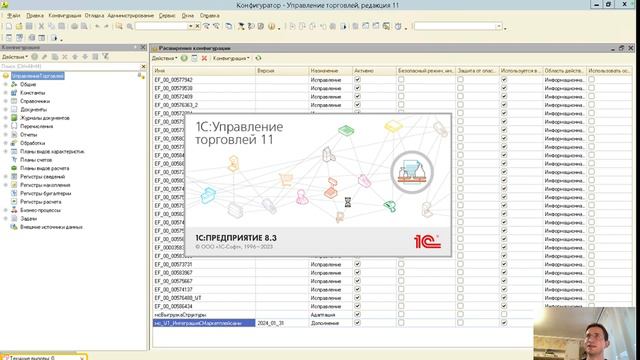Open the Отладка menu
Screen dimensions: 640x360
click(x=94, y=16)
